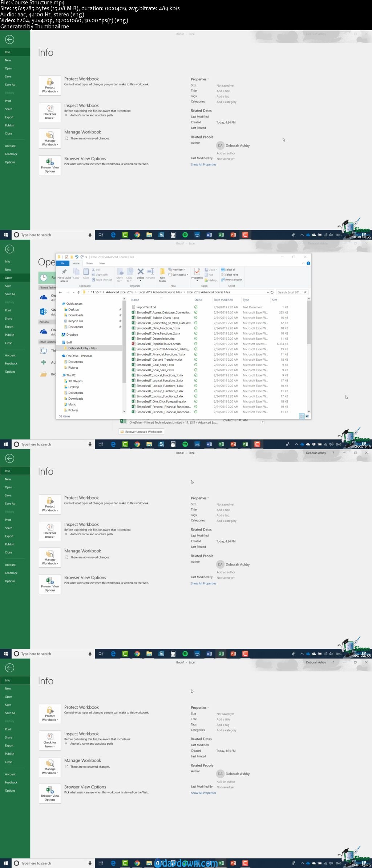Screen dimensions: 372x868
Task: Click Edit in the Explorer ribbon Open group
Action: click(209, 275)
